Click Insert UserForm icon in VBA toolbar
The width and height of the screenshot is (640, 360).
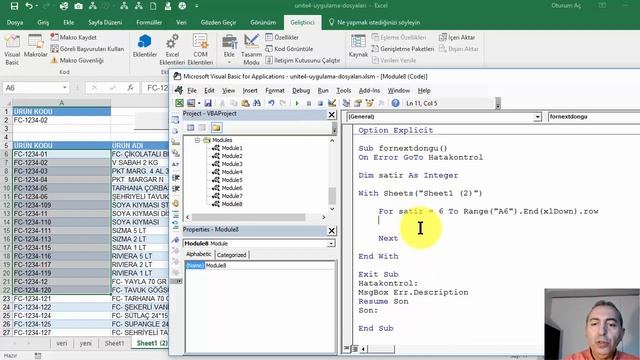191,103
